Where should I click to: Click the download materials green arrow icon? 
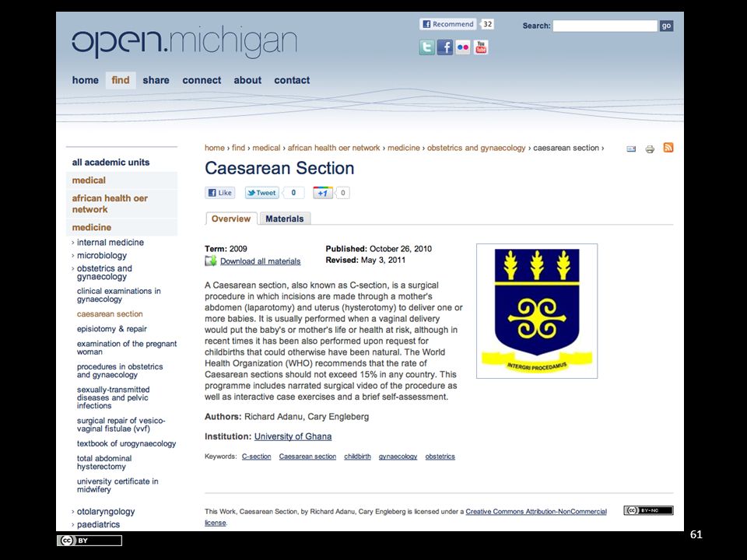coord(211,261)
